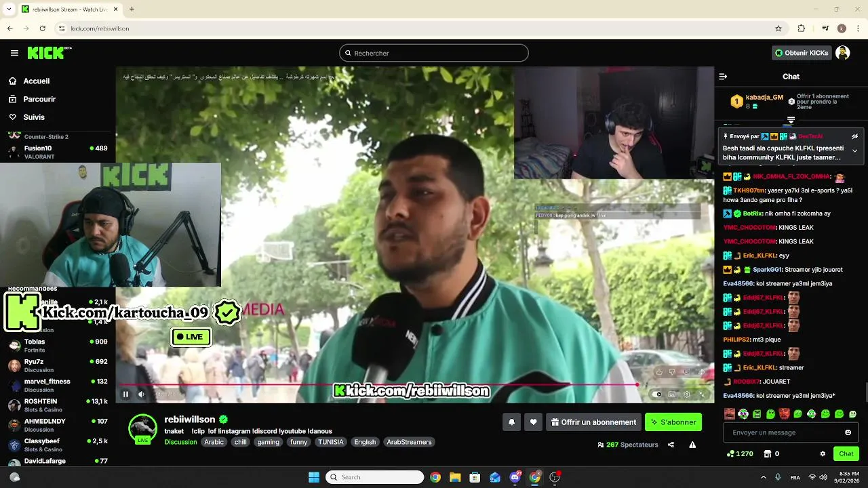This screenshot has height=488, width=868.
Task: Select the chill tag
Action: coord(241,442)
